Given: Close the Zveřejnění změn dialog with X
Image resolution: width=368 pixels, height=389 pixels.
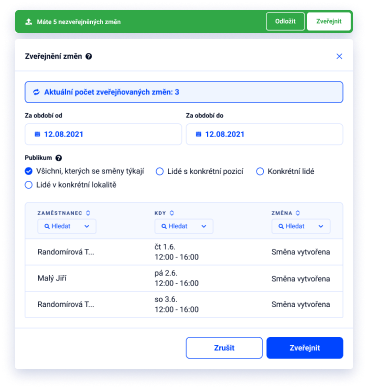Looking at the screenshot, I should [x=339, y=56].
